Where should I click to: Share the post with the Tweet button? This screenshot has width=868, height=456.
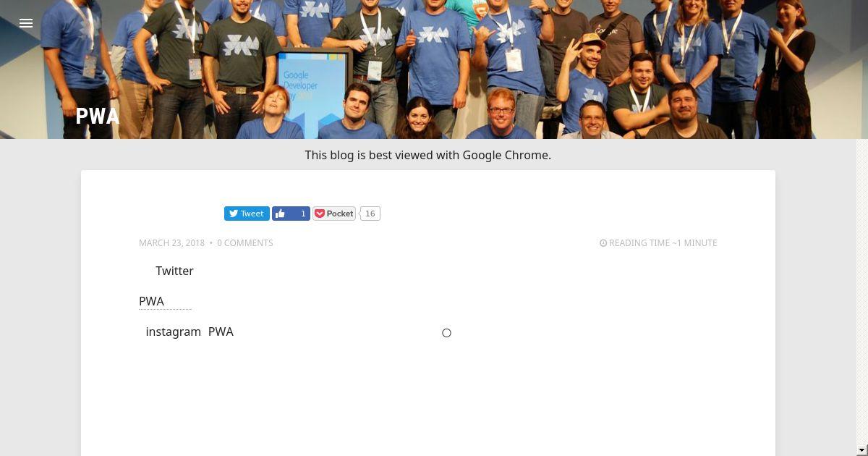coord(247,214)
